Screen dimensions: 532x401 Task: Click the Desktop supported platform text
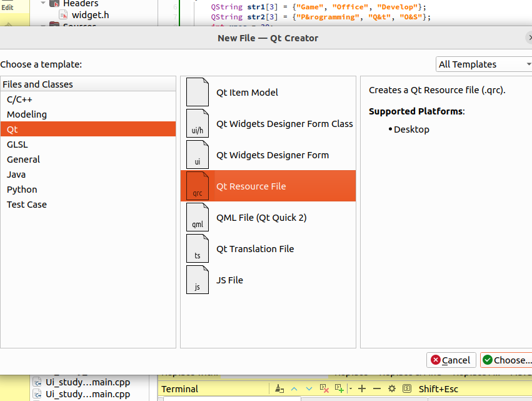click(411, 129)
